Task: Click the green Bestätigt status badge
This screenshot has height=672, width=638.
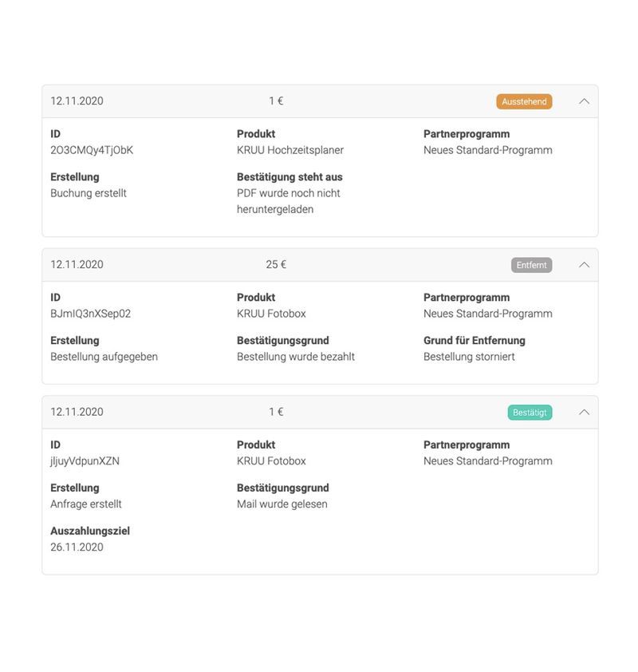Action: (x=530, y=413)
